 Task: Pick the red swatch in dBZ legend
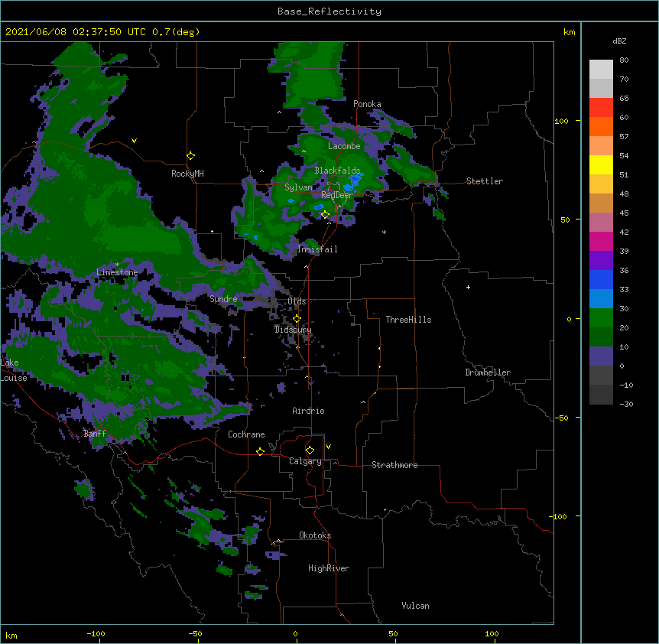[x=601, y=107]
